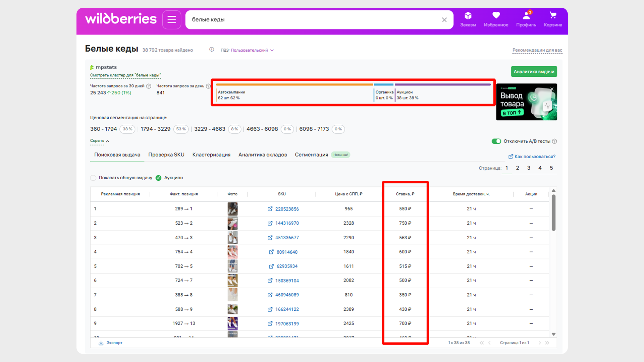Toggle Отключить A/B тесты switch
This screenshot has width=644, height=362.
[x=496, y=141]
